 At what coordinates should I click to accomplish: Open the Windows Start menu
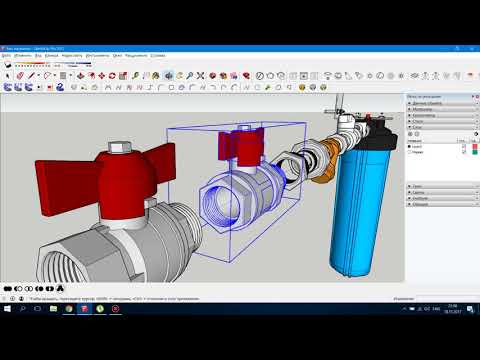7,309
